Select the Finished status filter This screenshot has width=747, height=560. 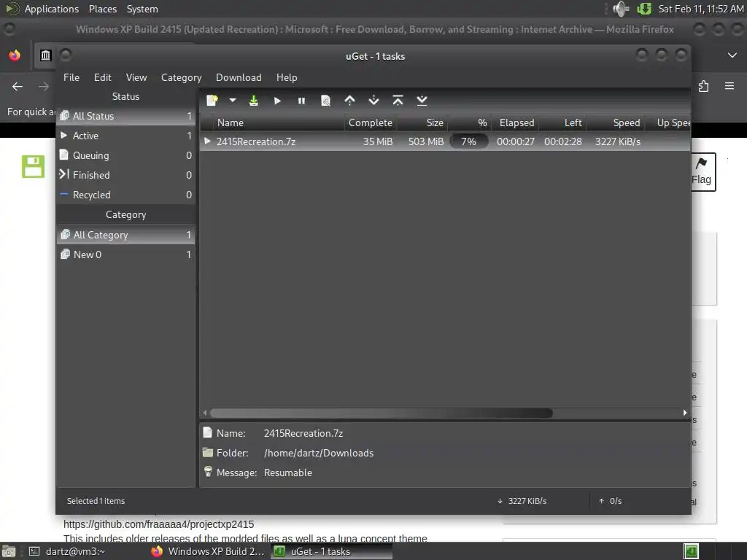(x=125, y=175)
